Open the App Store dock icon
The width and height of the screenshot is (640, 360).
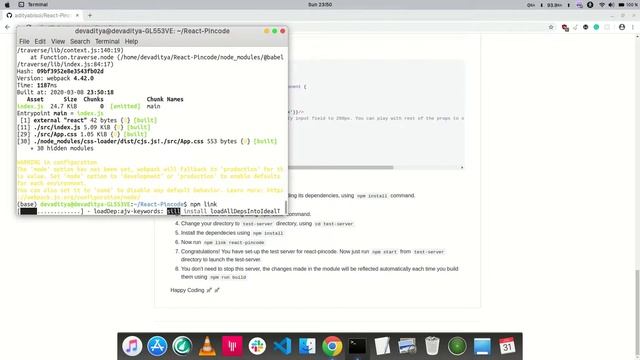[x=157, y=346]
